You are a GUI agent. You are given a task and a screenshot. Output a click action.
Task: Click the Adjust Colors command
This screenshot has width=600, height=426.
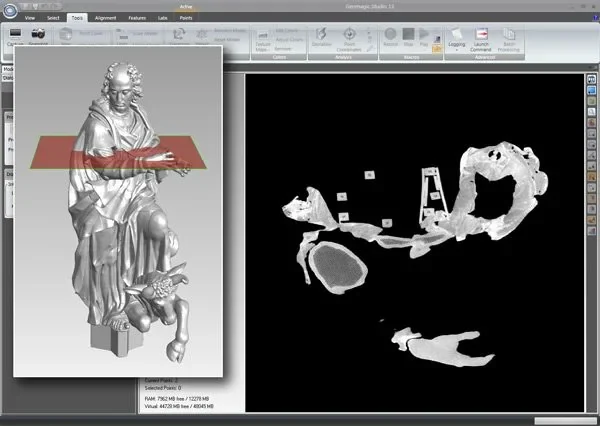click(289, 39)
